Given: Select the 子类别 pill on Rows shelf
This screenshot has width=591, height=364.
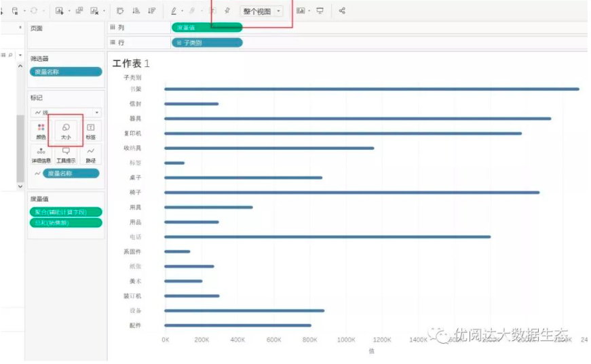Looking at the screenshot, I should pyautogui.click(x=206, y=43).
